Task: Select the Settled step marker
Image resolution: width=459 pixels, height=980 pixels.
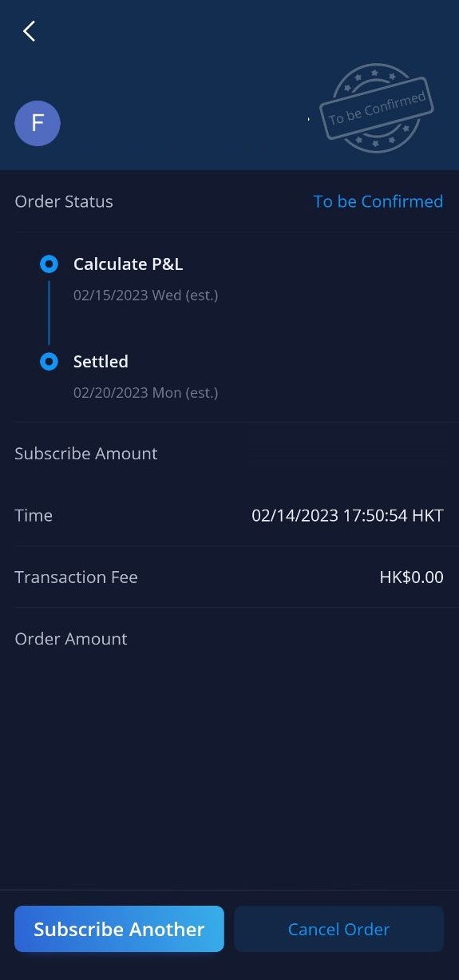Action: [49, 362]
